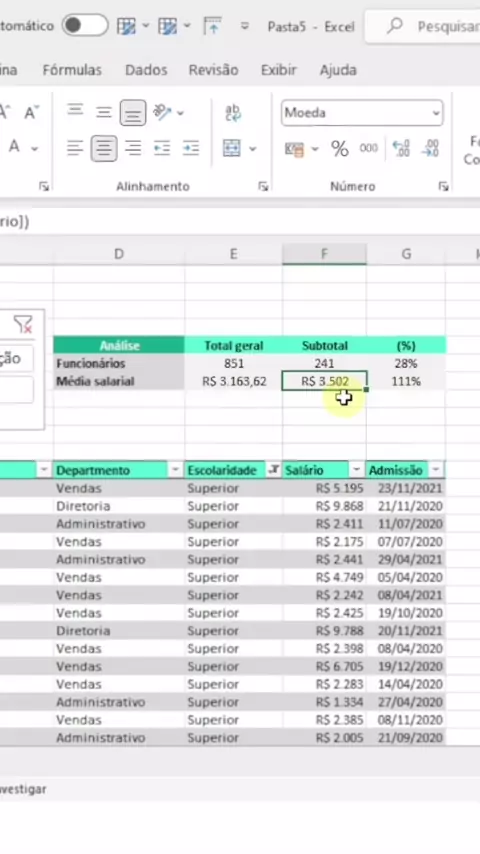
Task: Open the Alinhamento dialog launcher
Action: click(x=263, y=187)
